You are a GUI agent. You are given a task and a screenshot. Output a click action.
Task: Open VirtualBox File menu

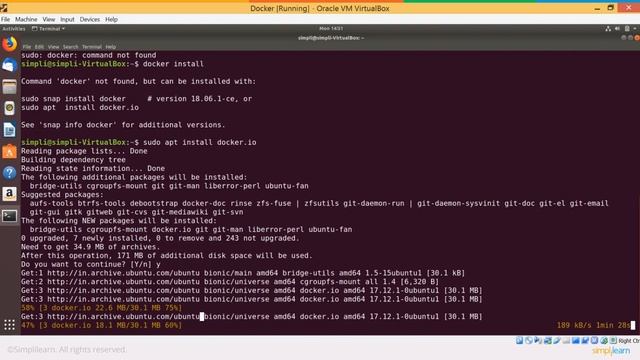click(x=5, y=19)
